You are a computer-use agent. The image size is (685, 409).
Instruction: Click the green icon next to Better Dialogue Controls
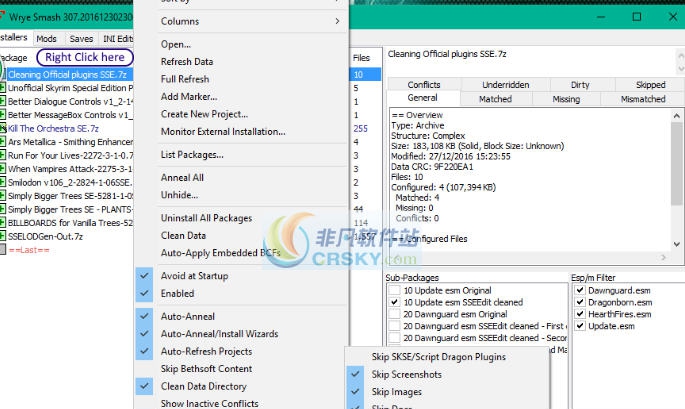[2, 101]
